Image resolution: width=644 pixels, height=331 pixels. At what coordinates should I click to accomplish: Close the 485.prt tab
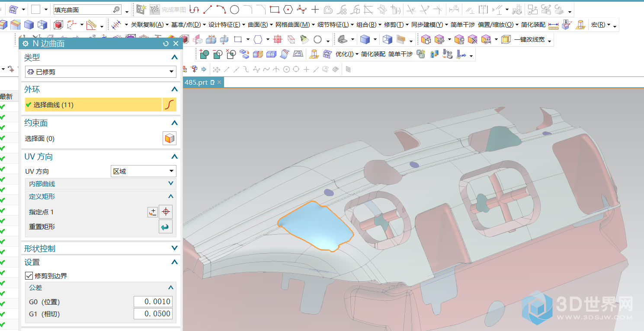(219, 82)
